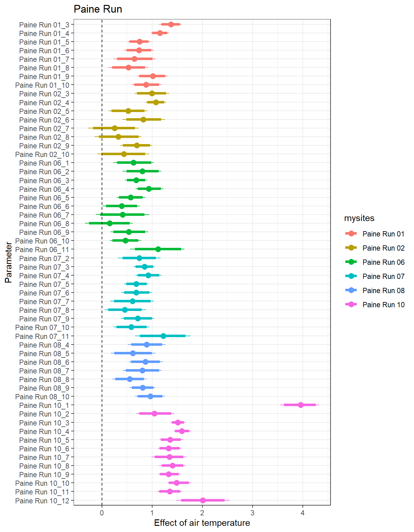Click the 'Paine Run 06_11' y-axis label

pos(42,250)
